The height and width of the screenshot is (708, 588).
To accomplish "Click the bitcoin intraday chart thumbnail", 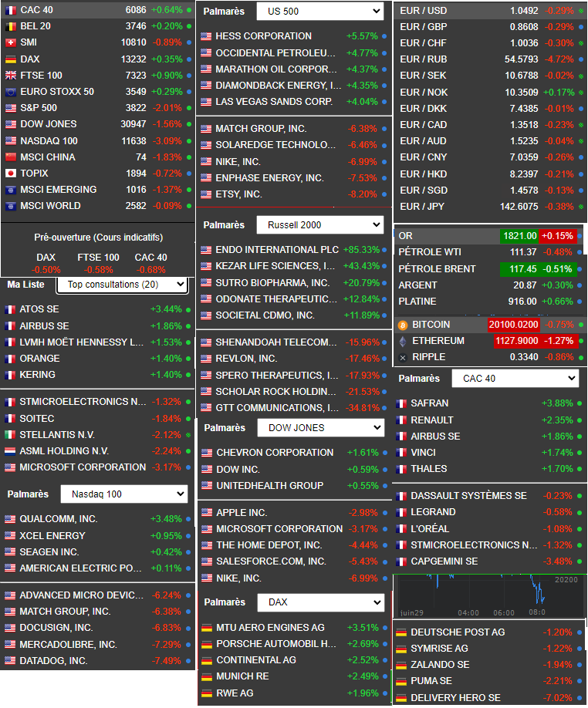I will [489, 596].
